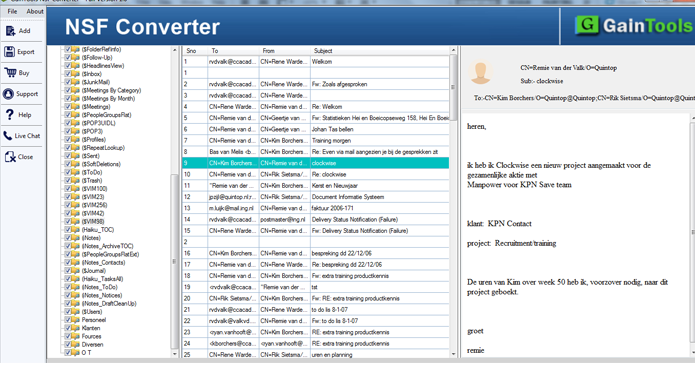Select the email with subject Welkom

coord(316,62)
